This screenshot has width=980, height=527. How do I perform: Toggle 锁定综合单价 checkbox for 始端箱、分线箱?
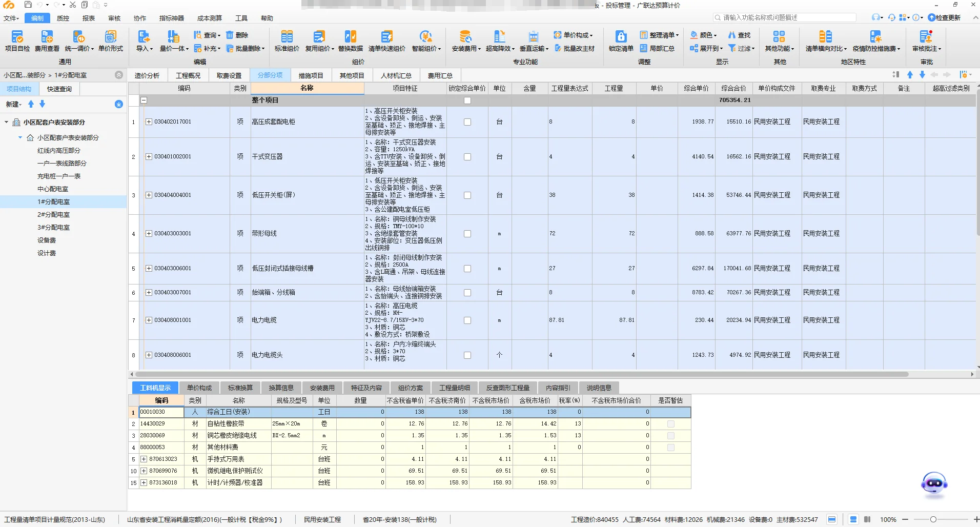467,293
